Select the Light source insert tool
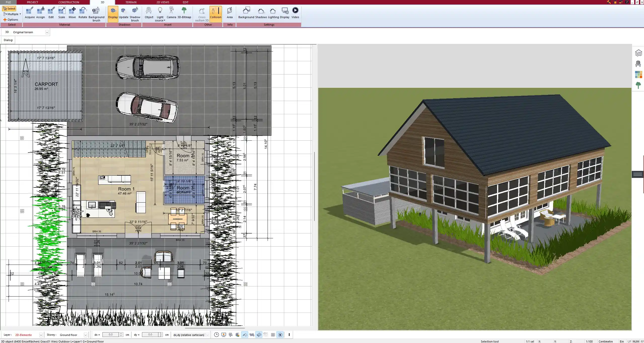Viewport: 644px width, 343px height. coord(160,13)
